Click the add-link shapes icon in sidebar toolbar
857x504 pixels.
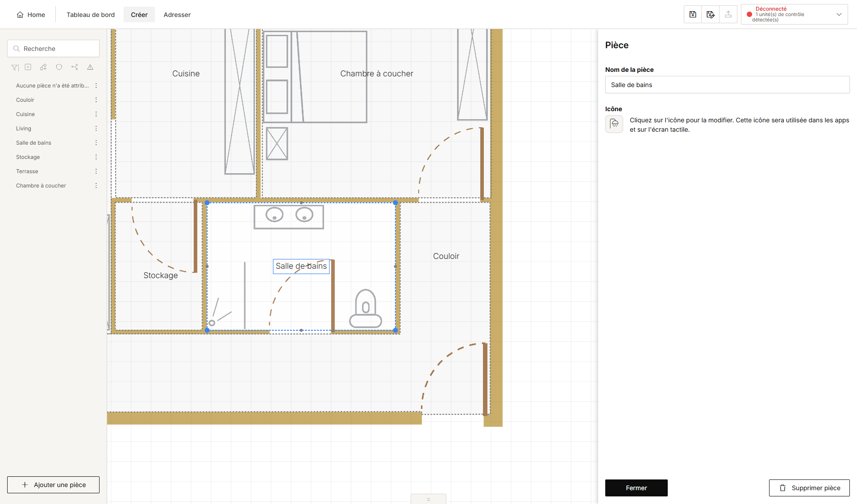(43, 67)
